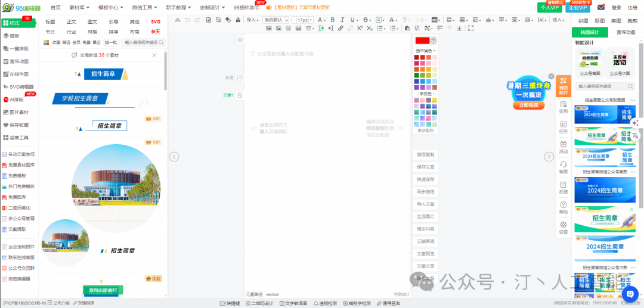Click the increase font size plus button

(311, 20)
